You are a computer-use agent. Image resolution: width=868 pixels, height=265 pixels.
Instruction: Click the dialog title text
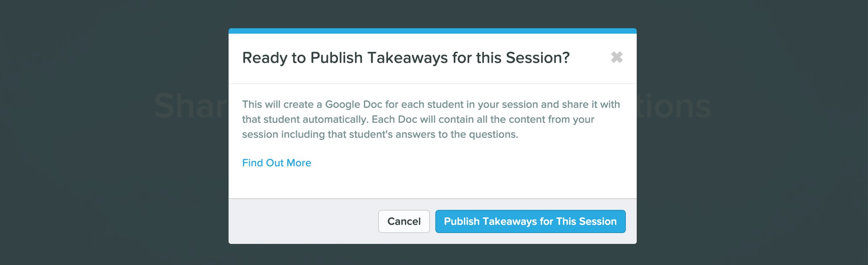(406, 58)
